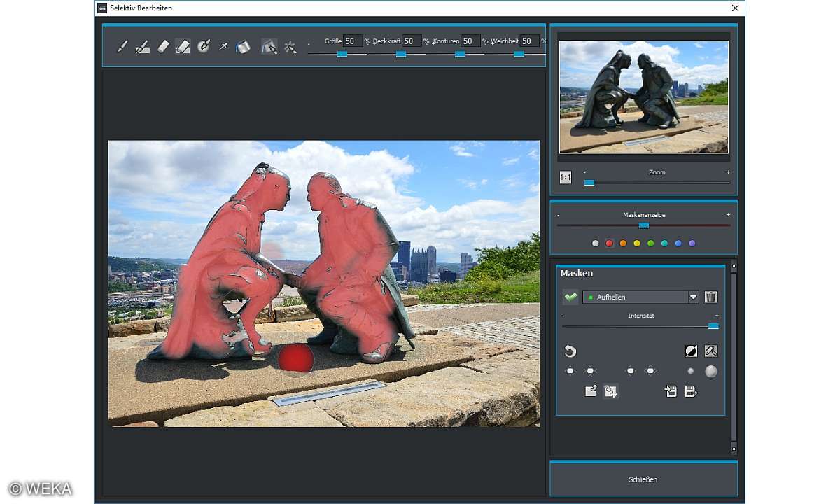Image resolution: width=840 pixels, height=504 pixels.
Task: Click the undo arrow in Masken panel
Action: point(570,351)
